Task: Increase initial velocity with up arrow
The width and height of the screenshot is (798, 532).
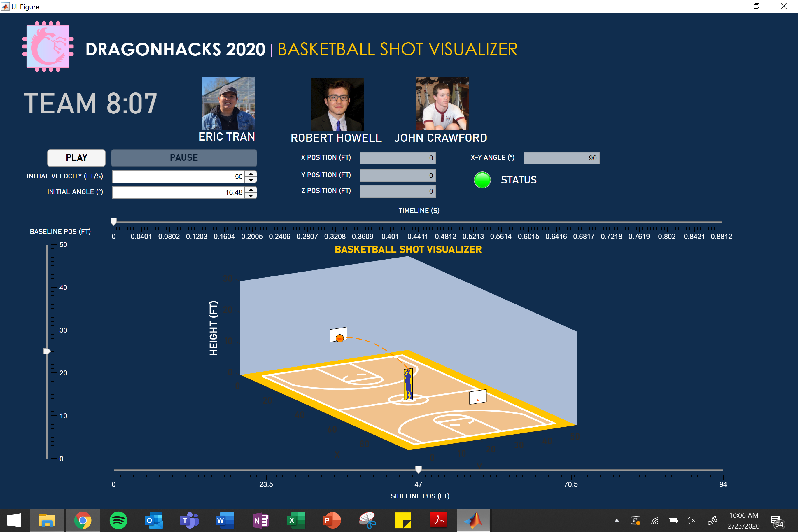Action: [x=251, y=174]
